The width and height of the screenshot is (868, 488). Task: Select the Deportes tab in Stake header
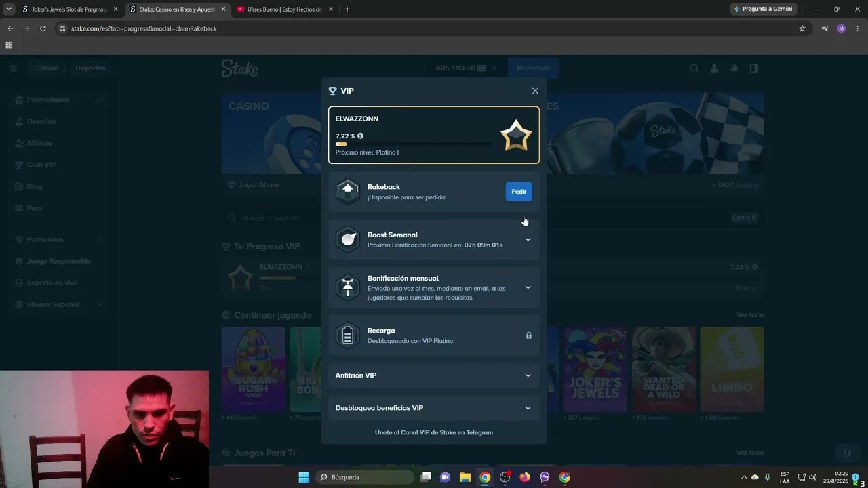click(x=90, y=68)
